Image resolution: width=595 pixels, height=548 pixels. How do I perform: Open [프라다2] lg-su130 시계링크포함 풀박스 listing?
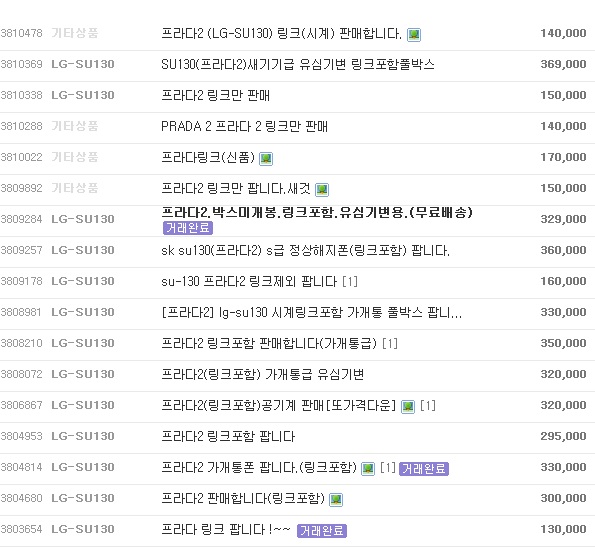(312, 313)
